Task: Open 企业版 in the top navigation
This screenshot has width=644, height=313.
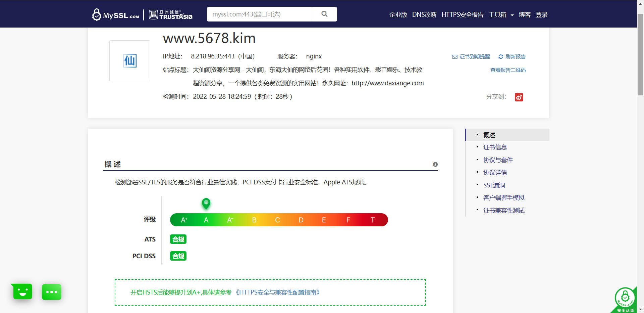Action: pos(398,15)
